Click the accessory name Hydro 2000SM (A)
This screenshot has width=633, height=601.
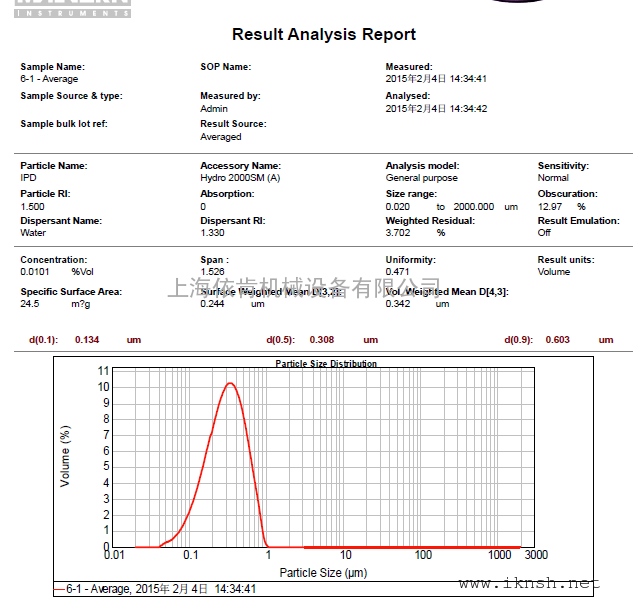click(x=240, y=178)
